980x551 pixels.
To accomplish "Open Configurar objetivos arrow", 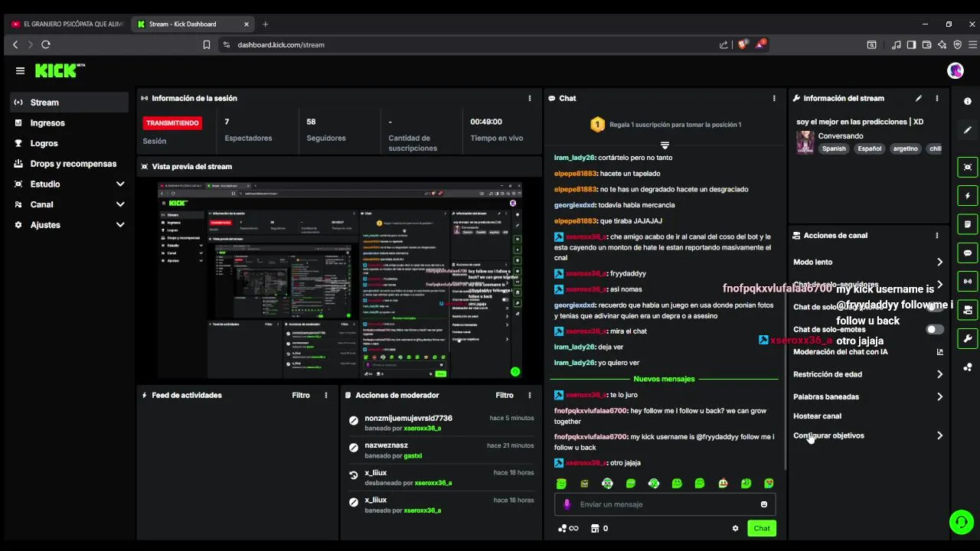I will point(939,435).
